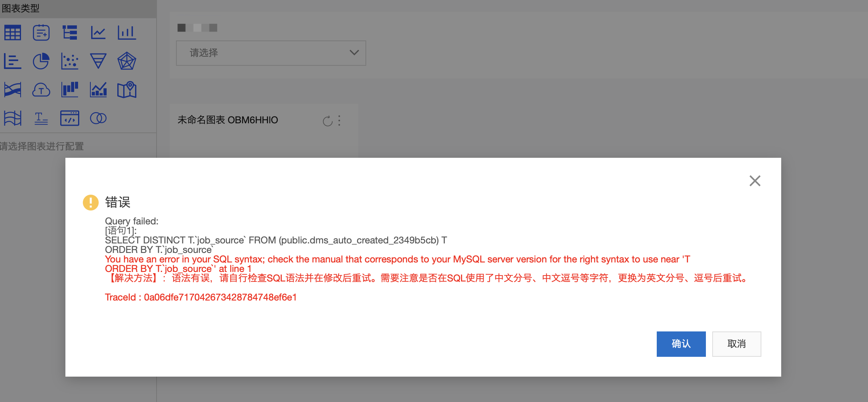Image resolution: width=868 pixels, height=402 pixels.
Task: Select the table chart type icon
Action: click(13, 33)
